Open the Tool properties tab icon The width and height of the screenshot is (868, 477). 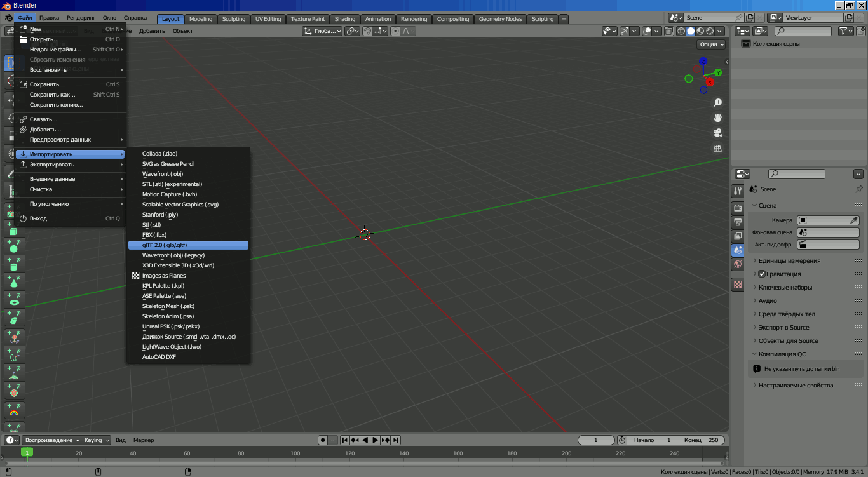[x=737, y=191]
